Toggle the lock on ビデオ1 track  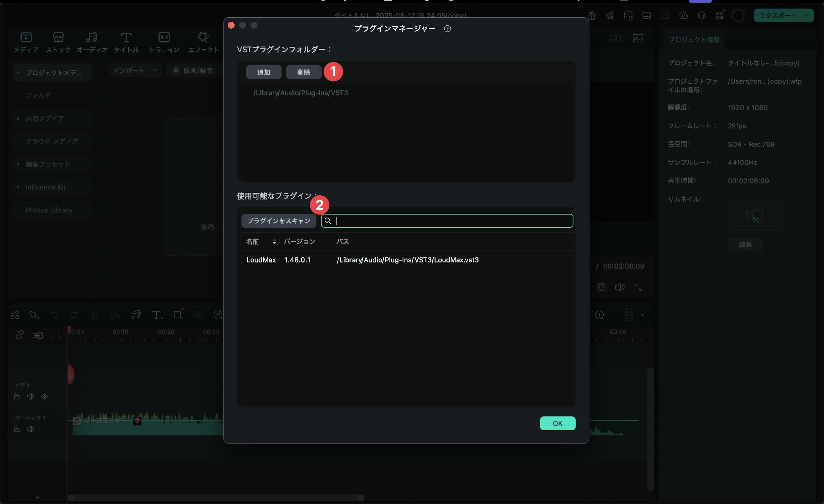point(17,396)
